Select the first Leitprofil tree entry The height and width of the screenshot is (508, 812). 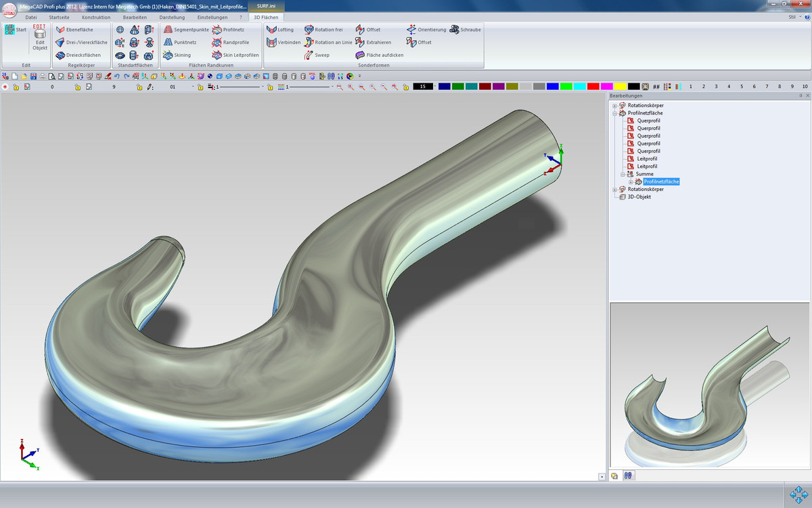pos(647,158)
